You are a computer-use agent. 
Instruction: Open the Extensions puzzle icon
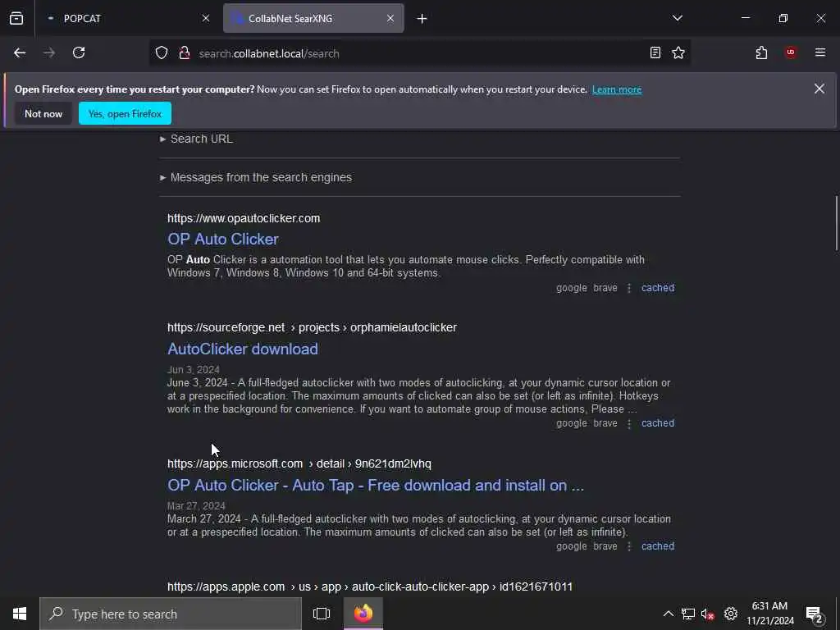coord(761,52)
